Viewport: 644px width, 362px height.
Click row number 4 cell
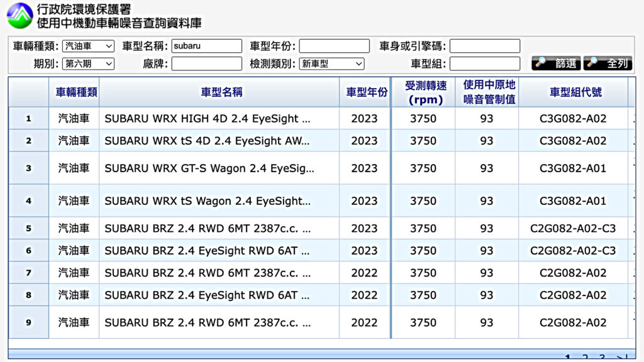point(29,200)
